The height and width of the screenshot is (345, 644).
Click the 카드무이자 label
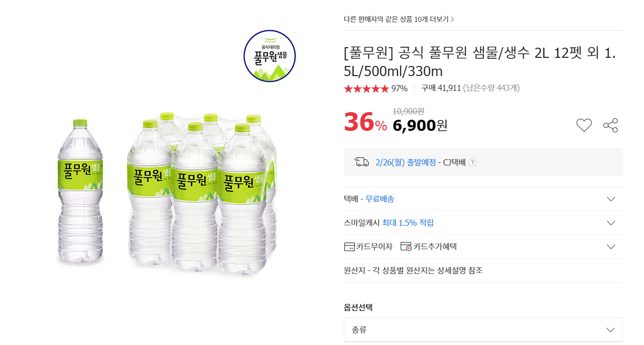[x=374, y=247]
